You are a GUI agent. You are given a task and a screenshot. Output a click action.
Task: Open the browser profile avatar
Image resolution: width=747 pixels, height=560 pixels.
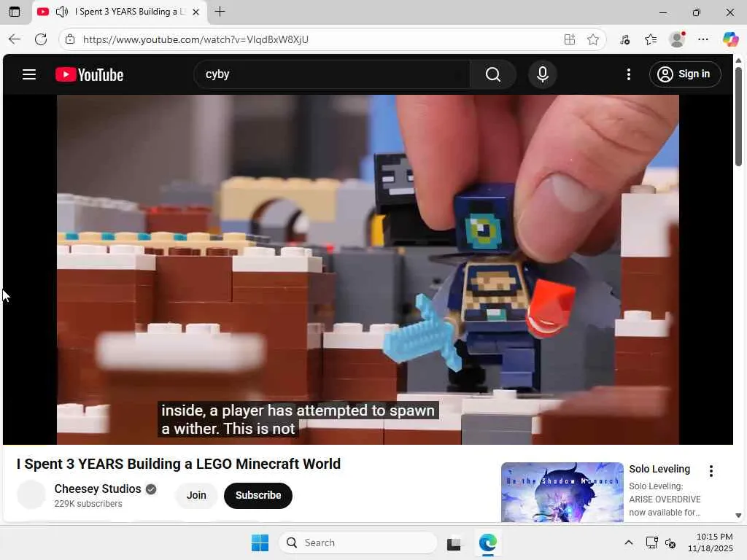677,39
